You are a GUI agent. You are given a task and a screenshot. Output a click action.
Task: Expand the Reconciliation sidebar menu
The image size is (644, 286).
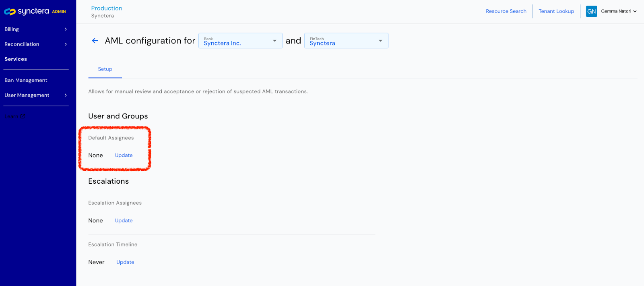36,44
